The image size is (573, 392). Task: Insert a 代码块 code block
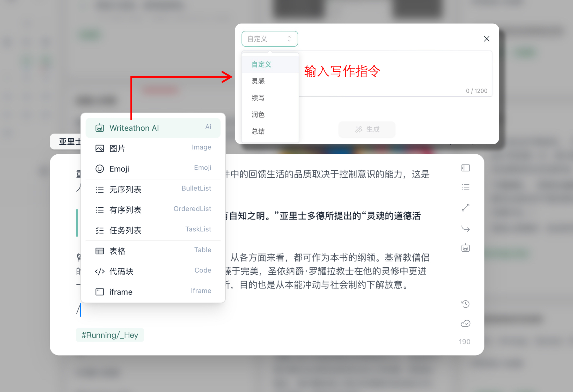[x=153, y=271]
